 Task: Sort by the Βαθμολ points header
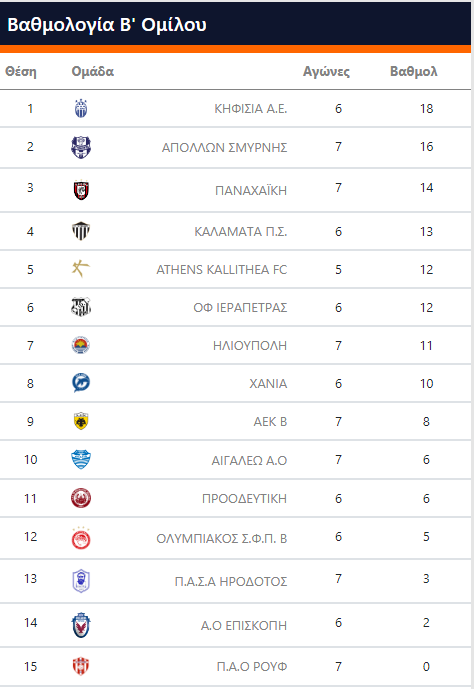coord(414,71)
